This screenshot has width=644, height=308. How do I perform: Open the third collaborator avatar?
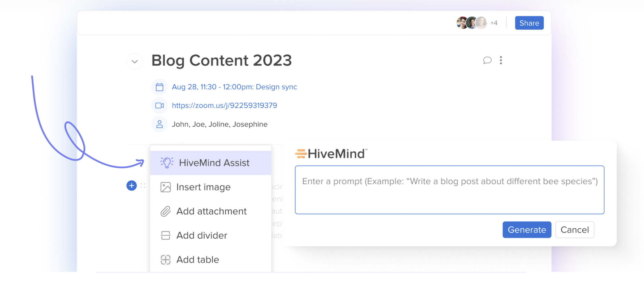tap(481, 23)
